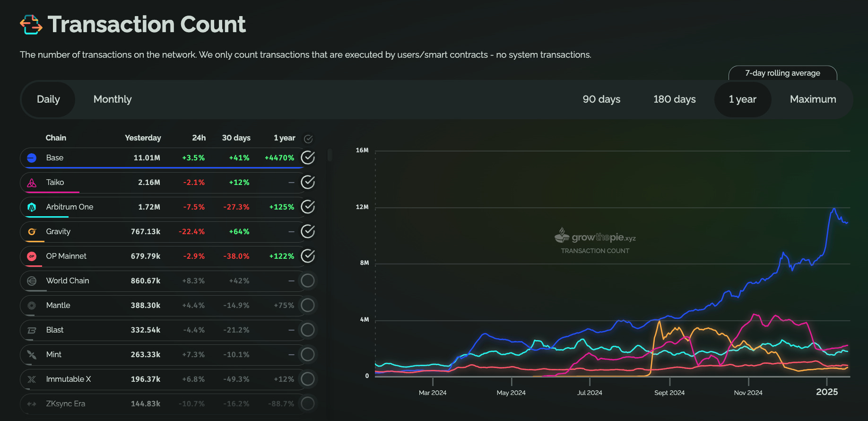Screen dimensions: 868x421
Task: Sort by the 1 year column header
Action: click(x=285, y=138)
